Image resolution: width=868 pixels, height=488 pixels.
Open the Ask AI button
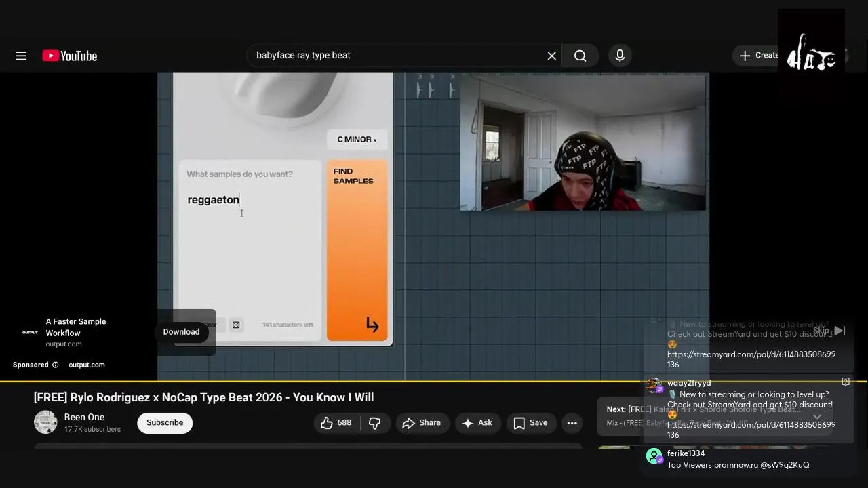pyautogui.click(x=477, y=423)
